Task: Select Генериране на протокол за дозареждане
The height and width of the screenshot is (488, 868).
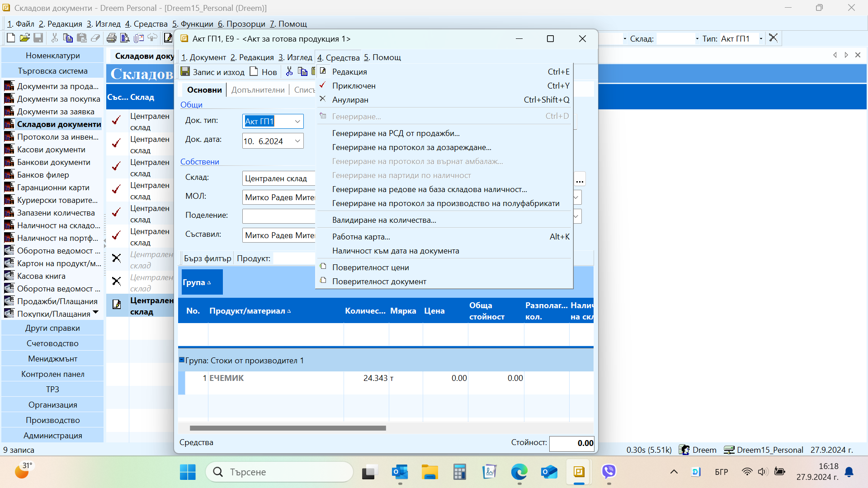Action: 444,147
